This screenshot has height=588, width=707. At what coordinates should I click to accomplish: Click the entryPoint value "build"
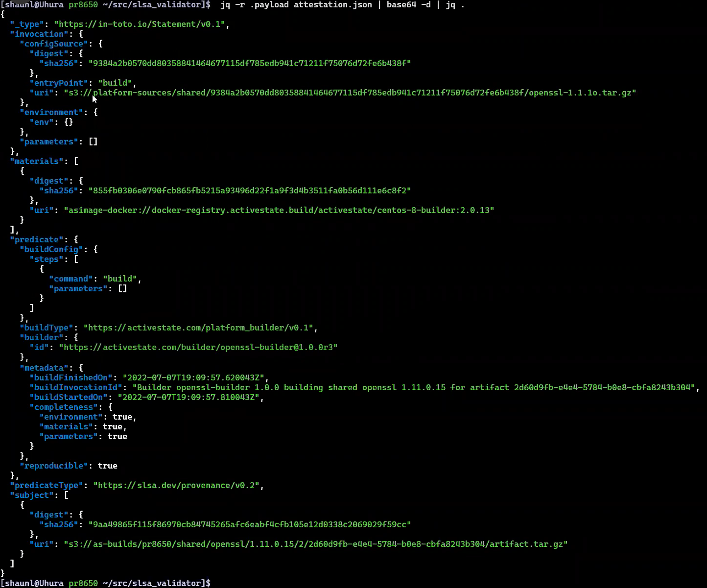click(x=116, y=83)
